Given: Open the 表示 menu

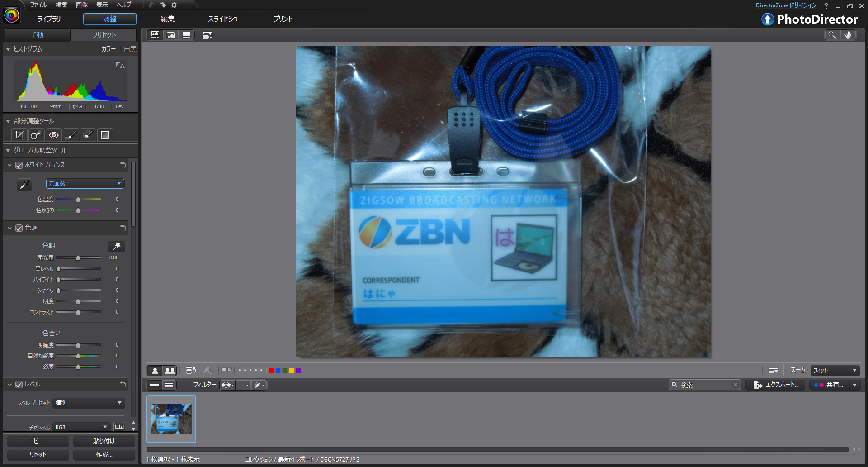Looking at the screenshot, I should (102, 5).
